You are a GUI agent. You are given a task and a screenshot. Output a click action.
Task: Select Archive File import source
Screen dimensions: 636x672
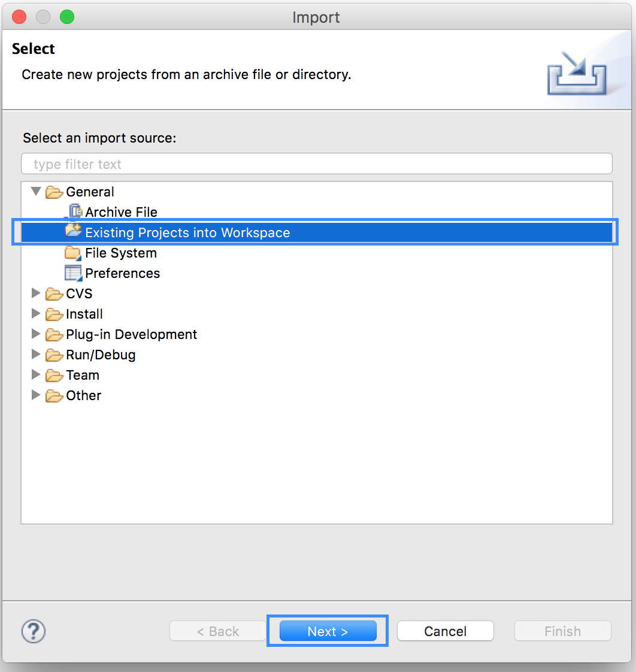[x=122, y=212]
